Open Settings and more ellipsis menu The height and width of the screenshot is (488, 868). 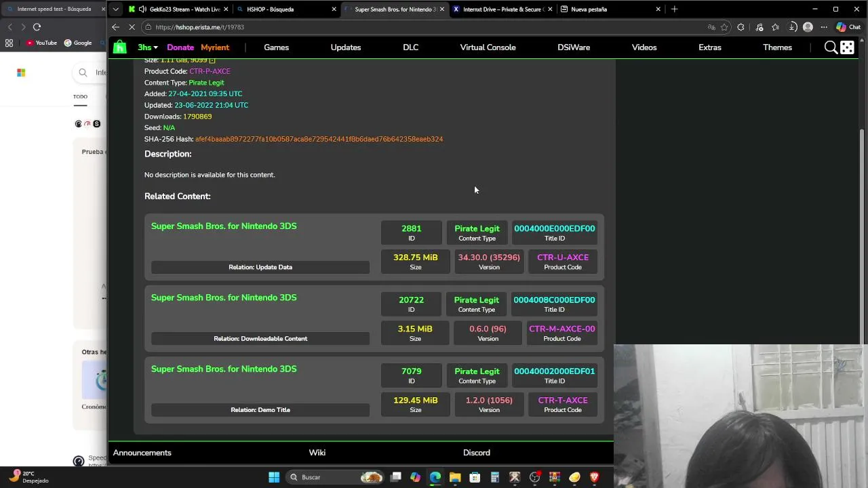824,27
